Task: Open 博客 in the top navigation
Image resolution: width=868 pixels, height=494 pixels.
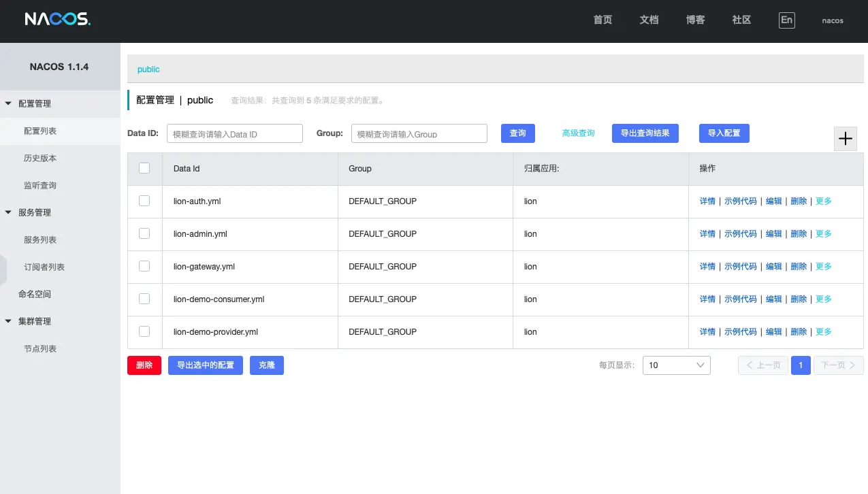Action: click(696, 20)
